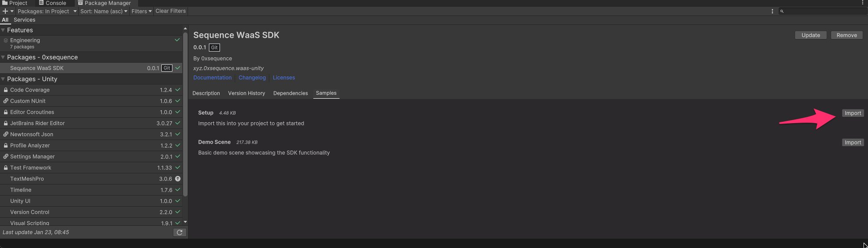Select the Settings Manager package row
The height and width of the screenshot is (248, 868).
coord(91,156)
